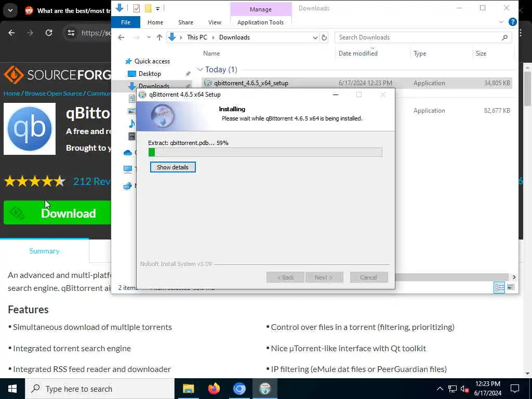Image resolution: width=532 pixels, height=399 pixels.
Task: Collapse the Today (1) group
Action: [x=200, y=70]
